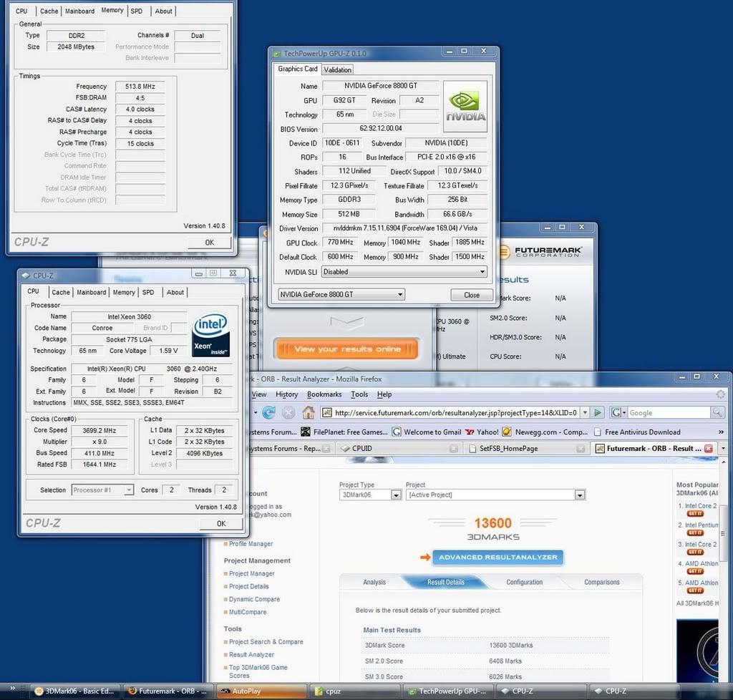Open About tab in lower CPU-Z
Screen dimensions: 733x700
click(x=175, y=292)
